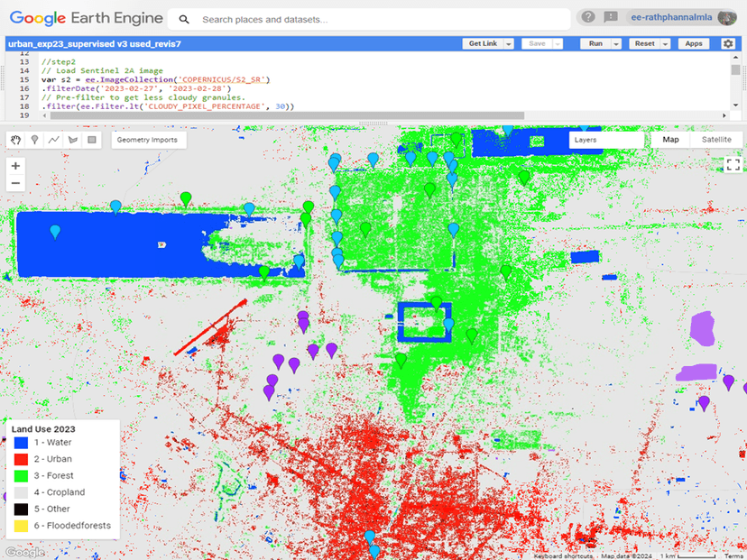Expand the Get Link dropdown arrow
Viewport: 747px width, 560px height.
(509, 43)
